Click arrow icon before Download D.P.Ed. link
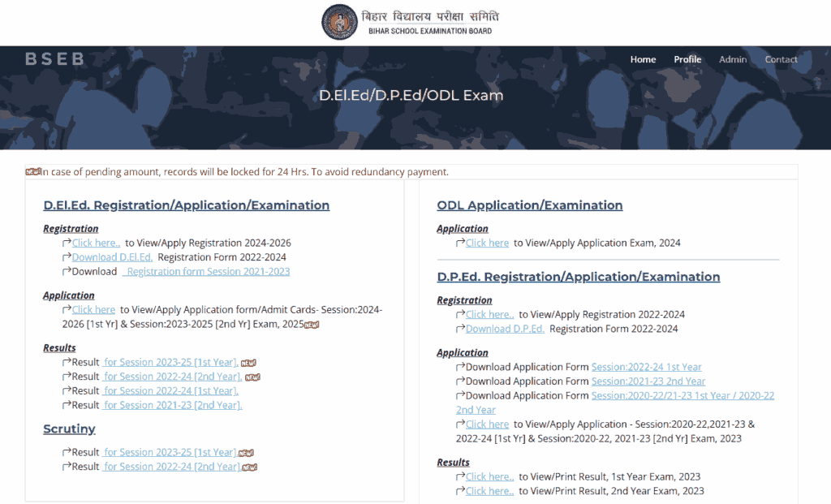Viewport: 831px width, 504px height. click(461, 329)
